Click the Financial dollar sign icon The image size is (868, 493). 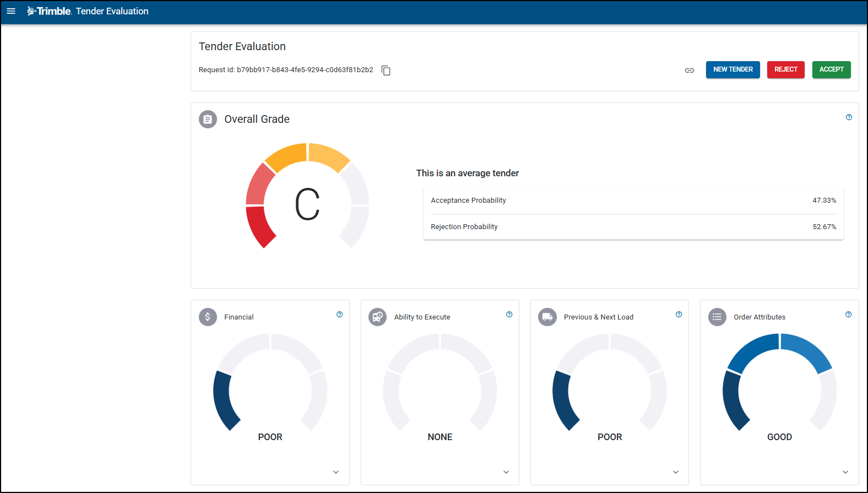pos(208,317)
